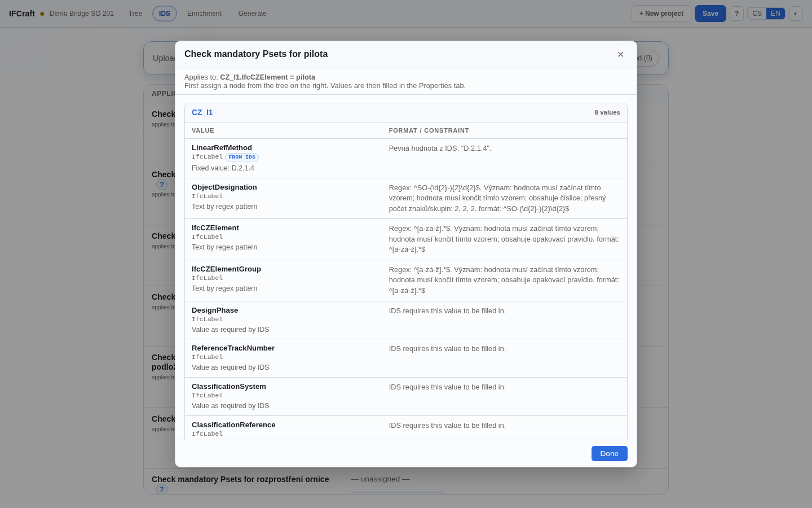Set the interface language to EN

[775, 14]
